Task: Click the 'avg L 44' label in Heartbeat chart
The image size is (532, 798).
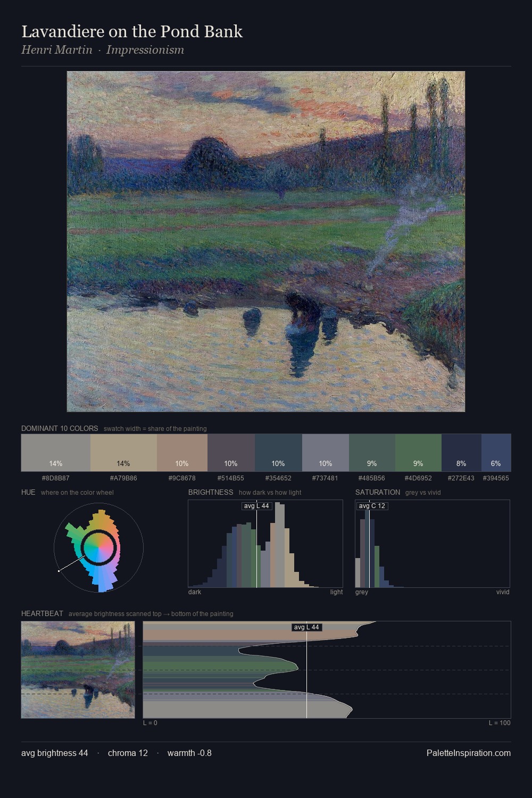Action: pos(307,627)
